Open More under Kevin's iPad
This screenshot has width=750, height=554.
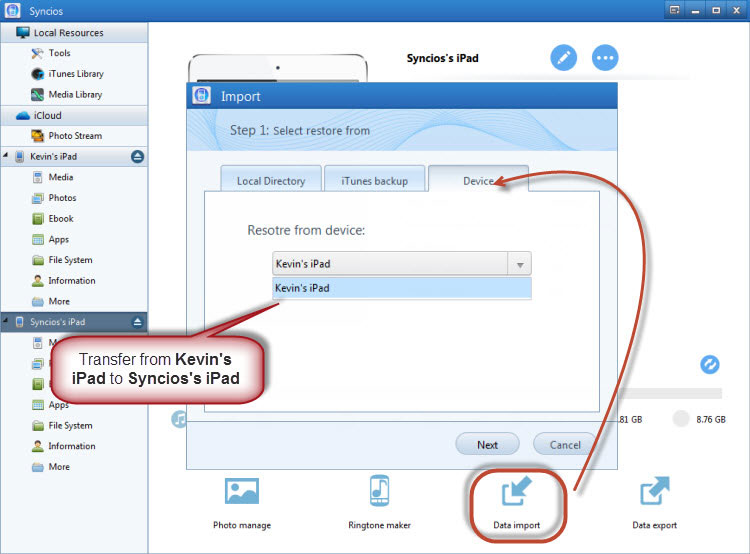click(x=51, y=301)
